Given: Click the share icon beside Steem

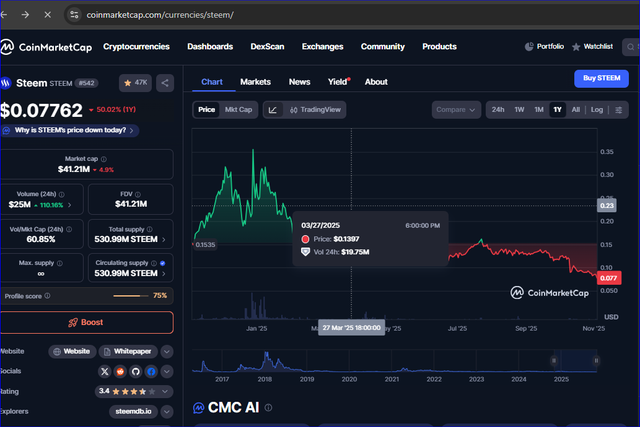Looking at the screenshot, I should [165, 83].
